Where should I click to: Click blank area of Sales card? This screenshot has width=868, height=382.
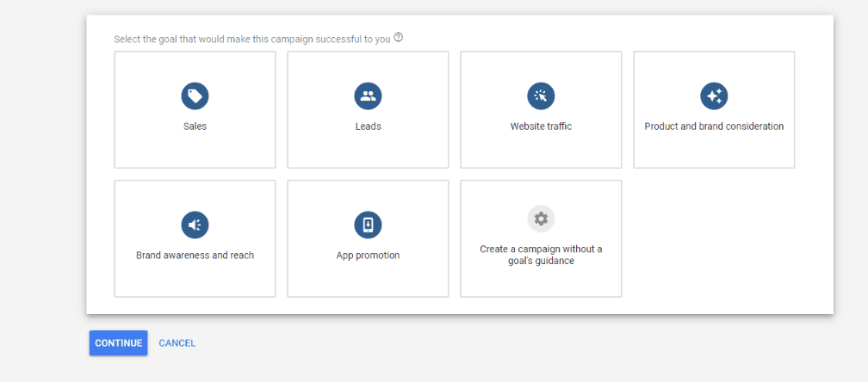click(x=195, y=151)
